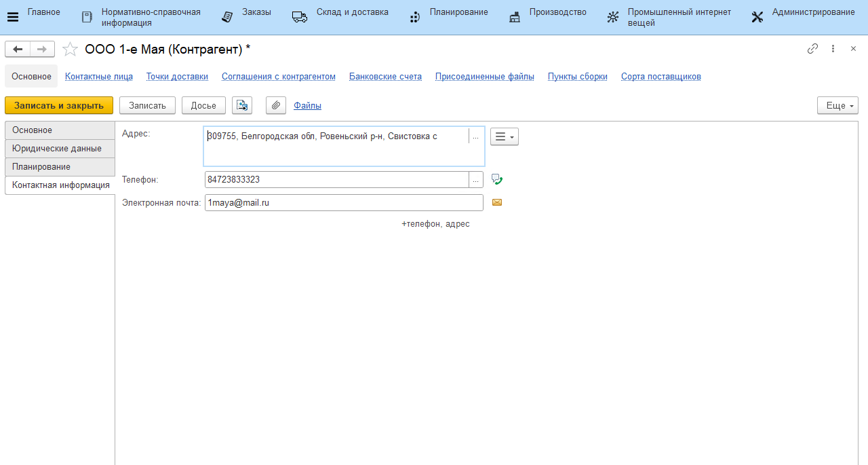Open the Банковские счета link
Image resolution: width=868 pixels, height=465 pixels.
385,77
